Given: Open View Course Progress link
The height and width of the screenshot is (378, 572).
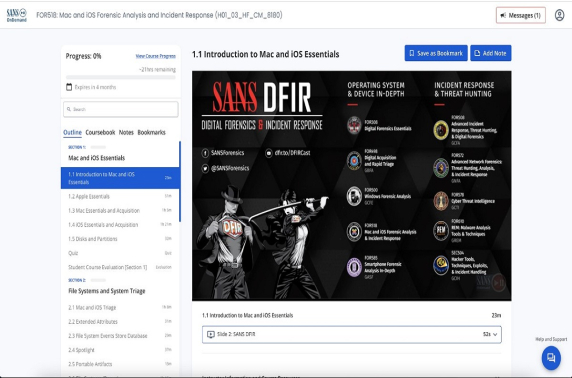Looking at the screenshot, I should (x=156, y=56).
